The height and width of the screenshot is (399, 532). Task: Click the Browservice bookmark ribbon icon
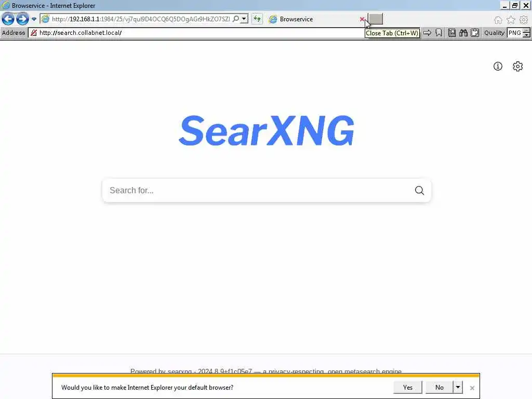point(438,33)
